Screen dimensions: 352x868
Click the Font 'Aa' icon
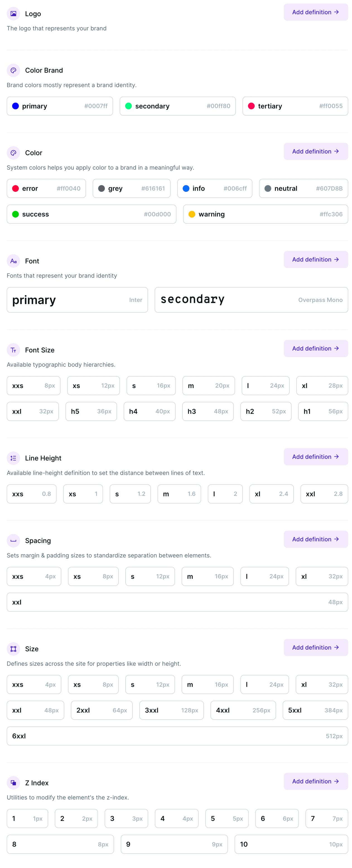[x=13, y=261]
